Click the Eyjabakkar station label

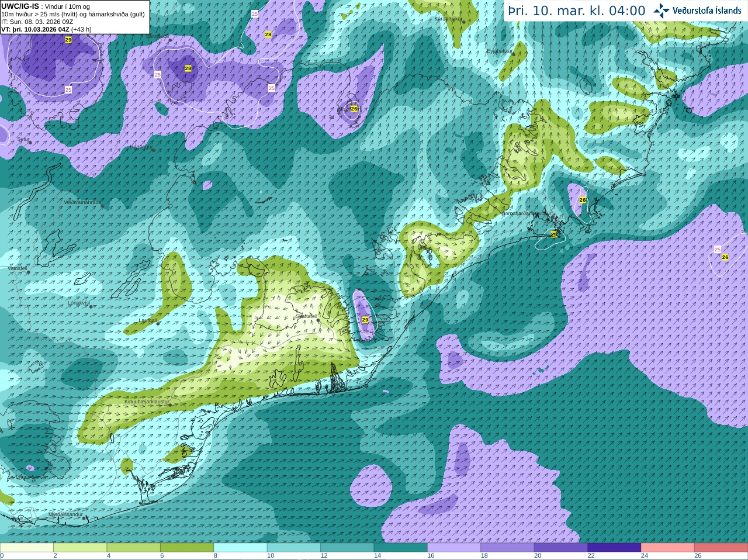pos(500,51)
